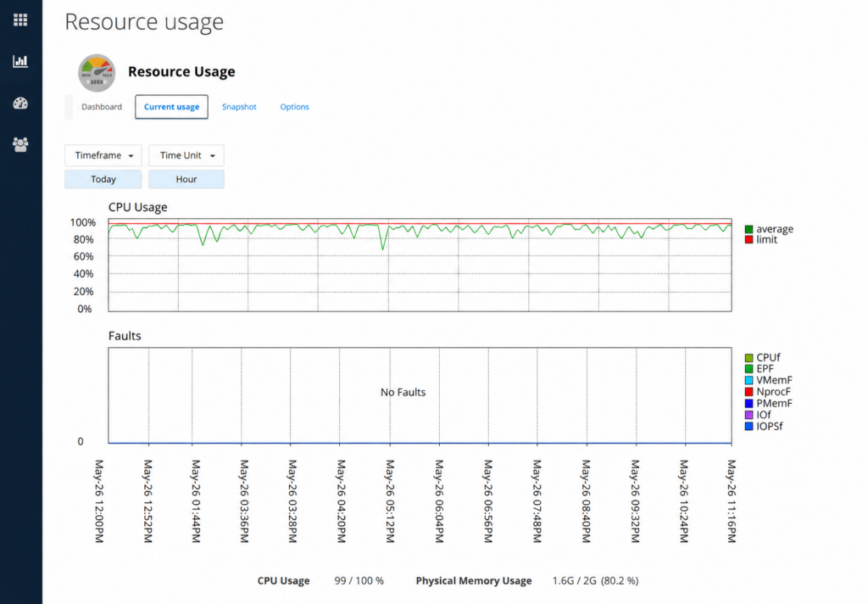The height and width of the screenshot is (604, 868).
Task: Open the dashboard gauge icon in sidebar
Action: [20, 103]
